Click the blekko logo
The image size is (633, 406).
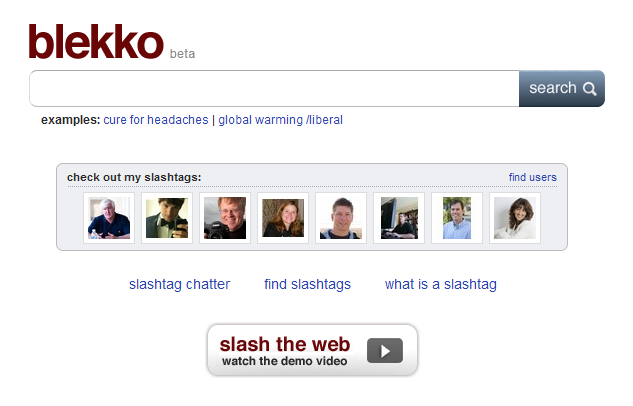click(x=96, y=42)
